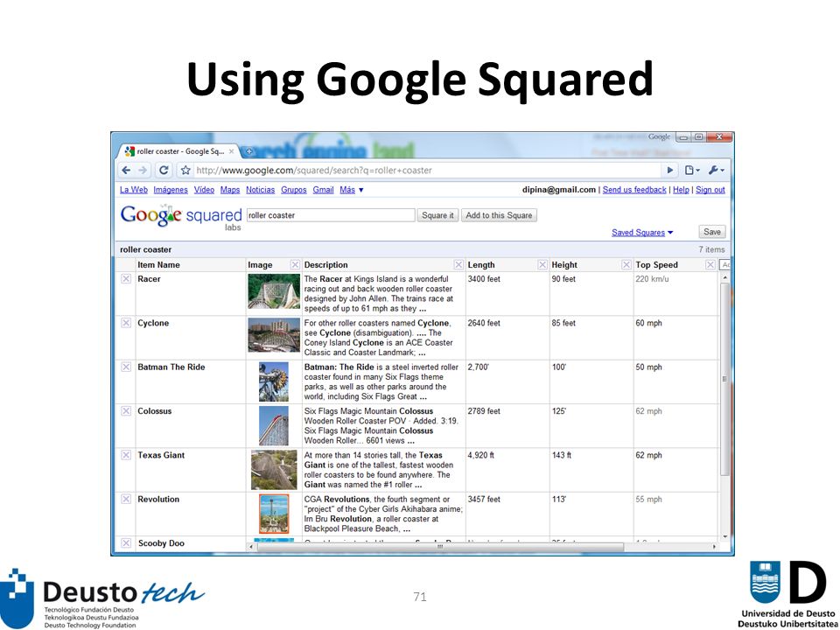840x630 pixels.
Task: Open Noticias link
Action: click(x=261, y=190)
